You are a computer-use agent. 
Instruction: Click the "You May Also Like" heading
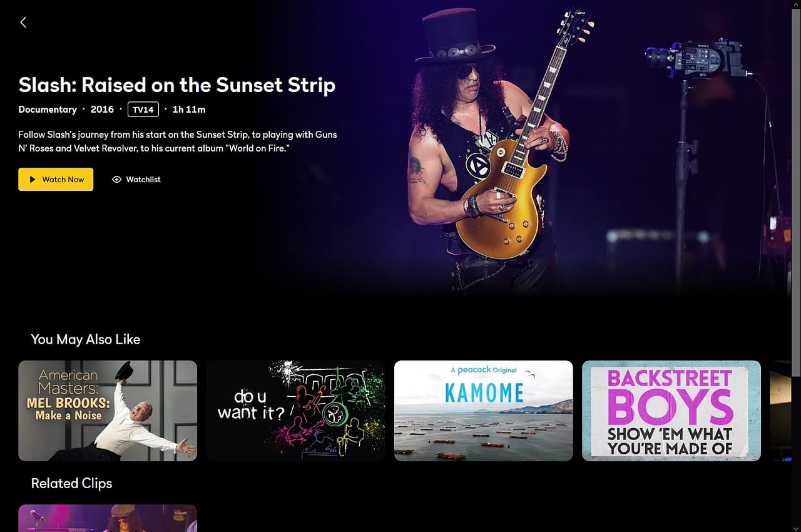tap(86, 339)
